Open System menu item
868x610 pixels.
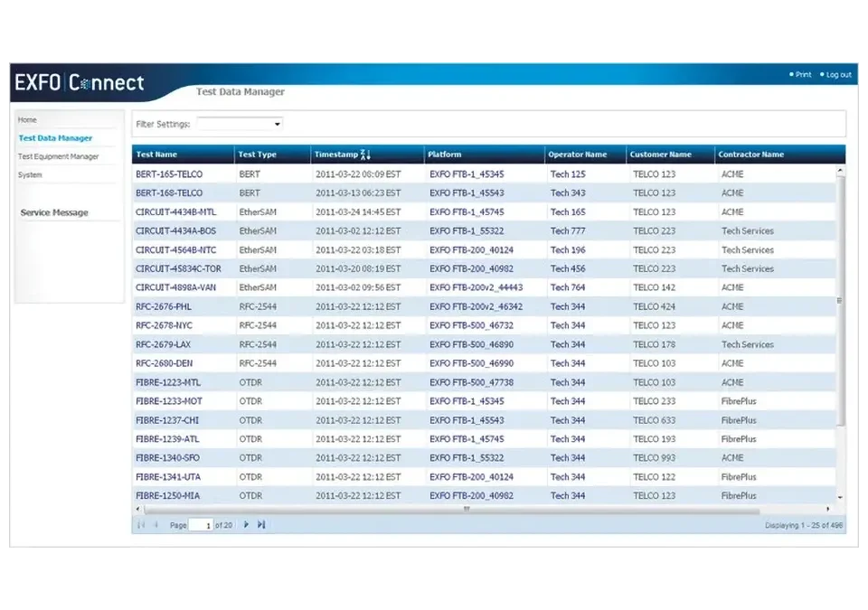click(30, 175)
